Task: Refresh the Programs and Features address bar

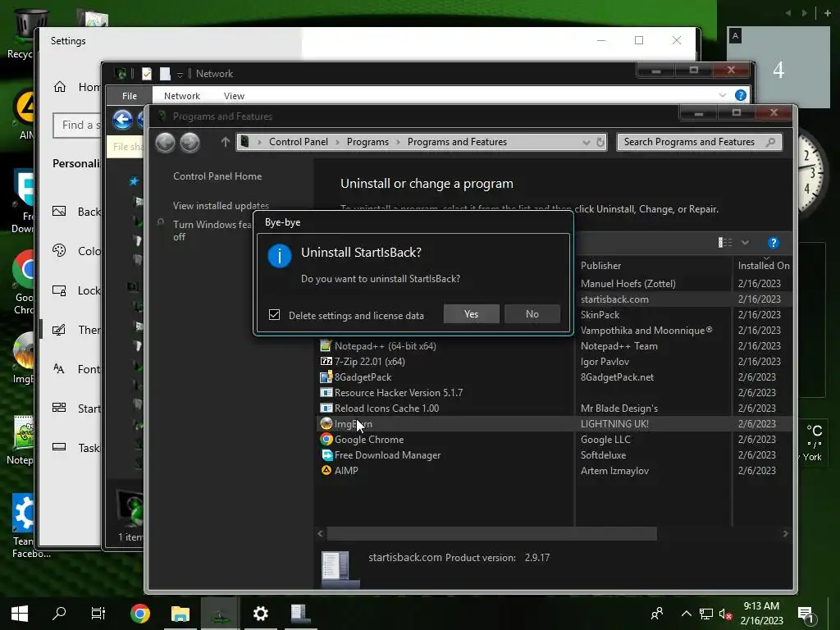Action: [x=600, y=142]
